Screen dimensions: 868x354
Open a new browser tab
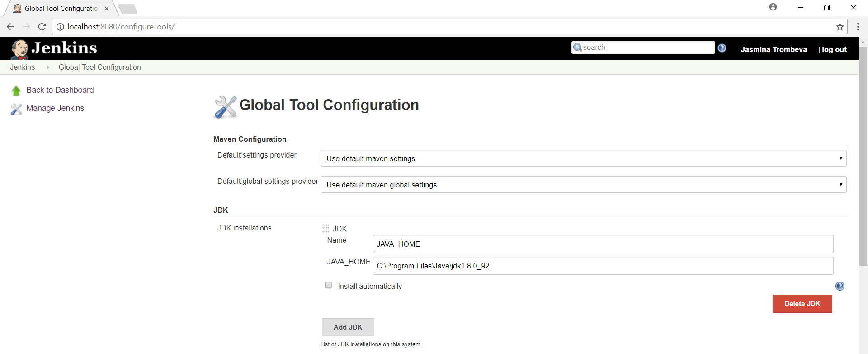[127, 9]
